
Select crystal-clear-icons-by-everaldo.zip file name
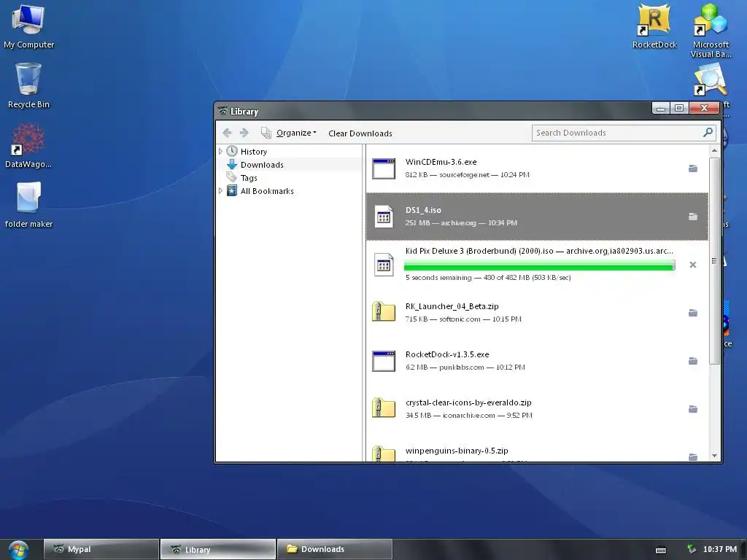[468, 402]
